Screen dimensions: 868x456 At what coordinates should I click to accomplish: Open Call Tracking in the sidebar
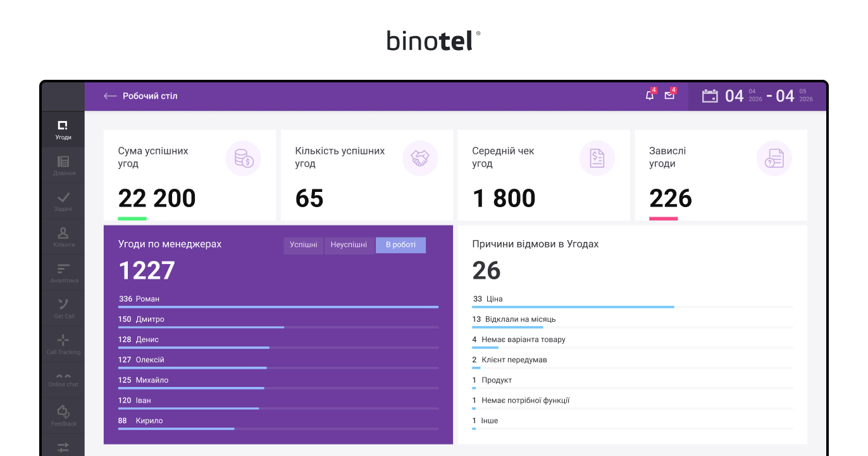(63, 344)
